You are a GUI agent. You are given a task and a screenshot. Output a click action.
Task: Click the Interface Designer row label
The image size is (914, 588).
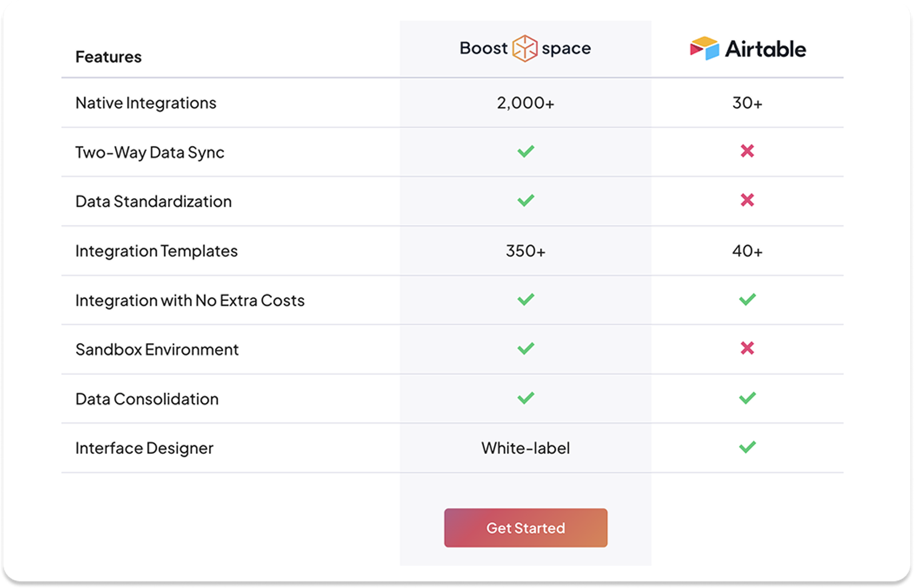tap(145, 448)
